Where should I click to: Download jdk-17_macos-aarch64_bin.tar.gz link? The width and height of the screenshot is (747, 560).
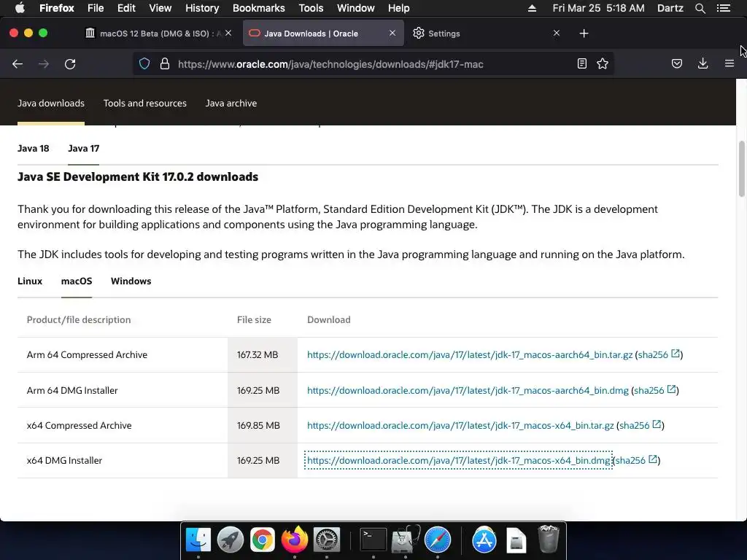(x=470, y=354)
